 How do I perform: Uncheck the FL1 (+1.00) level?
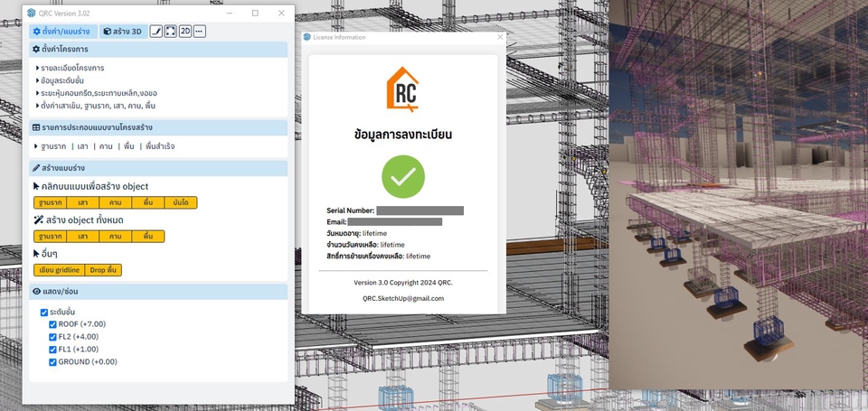point(53,349)
